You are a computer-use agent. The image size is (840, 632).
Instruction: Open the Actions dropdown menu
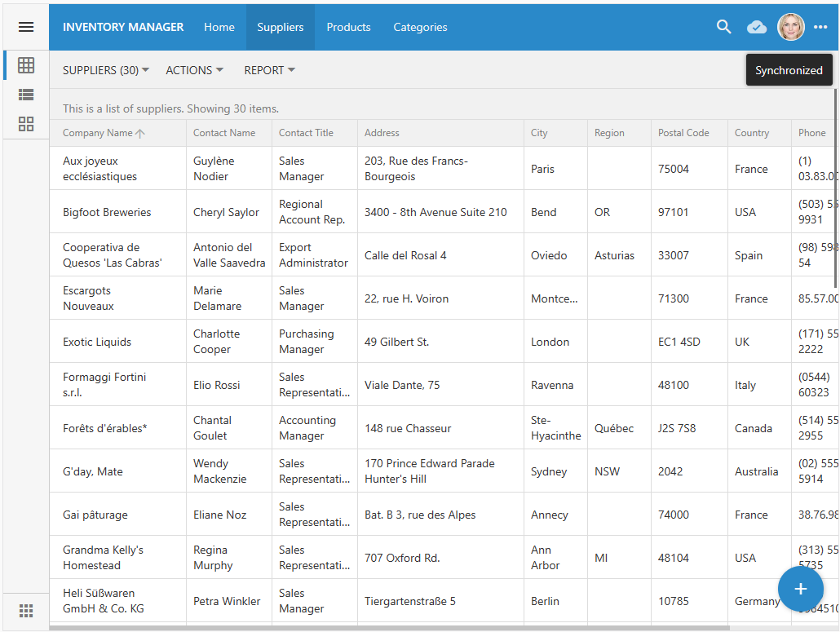(x=194, y=70)
